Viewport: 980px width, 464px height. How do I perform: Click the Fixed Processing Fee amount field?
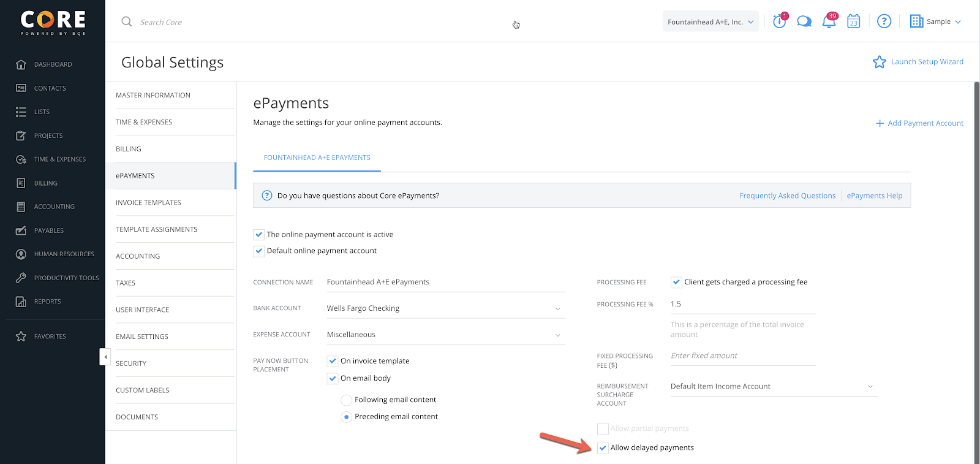pos(743,356)
